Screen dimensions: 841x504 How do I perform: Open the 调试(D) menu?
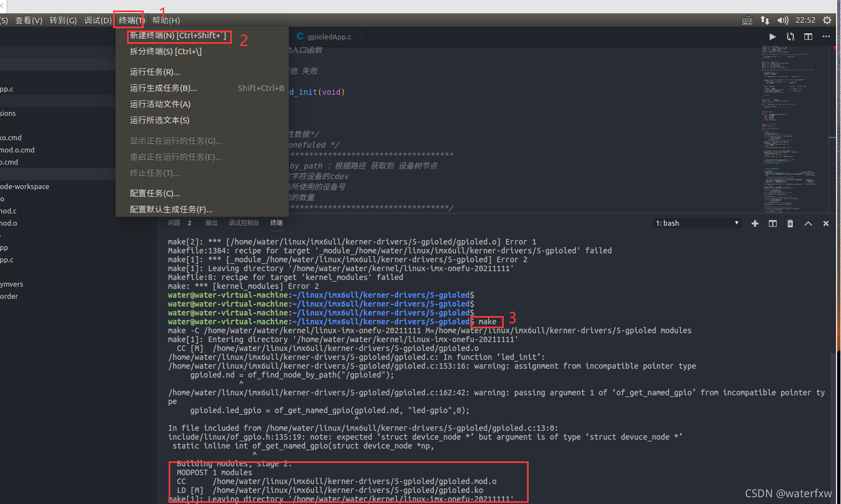click(98, 21)
